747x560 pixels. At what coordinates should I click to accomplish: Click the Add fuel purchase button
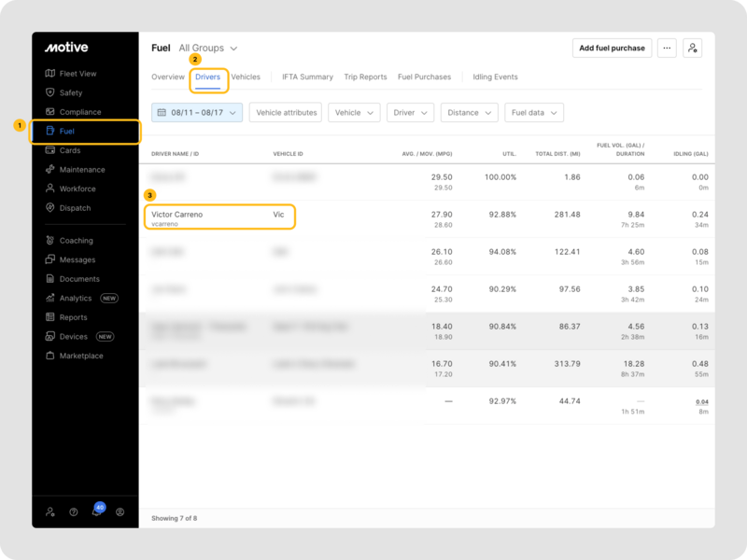pyautogui.click(x=612, y=48)
